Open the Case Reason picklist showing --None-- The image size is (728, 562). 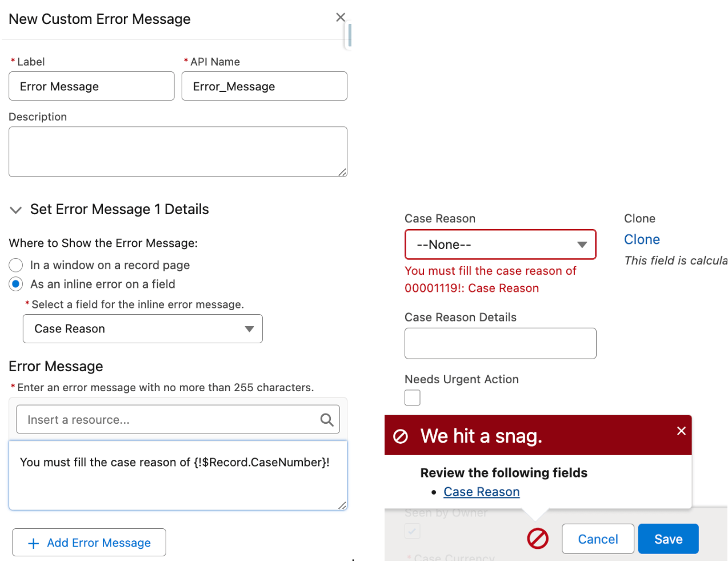pos(500,244)
